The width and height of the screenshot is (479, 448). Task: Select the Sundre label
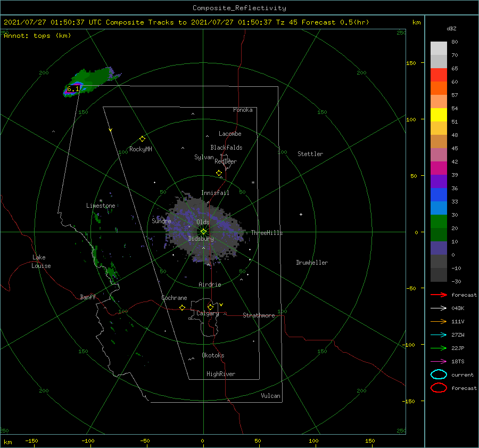click(x=161, y=221)
